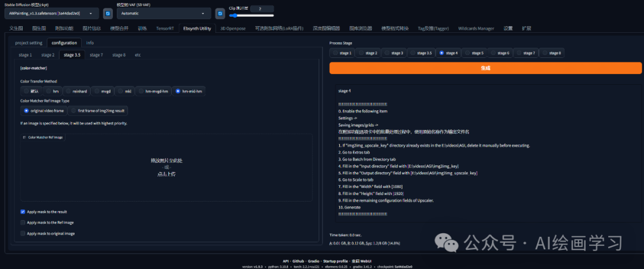Viewport: 644px width, 269px height.
Task: Select Process Stage stage 3.5 radio
Action: (421, 53)
